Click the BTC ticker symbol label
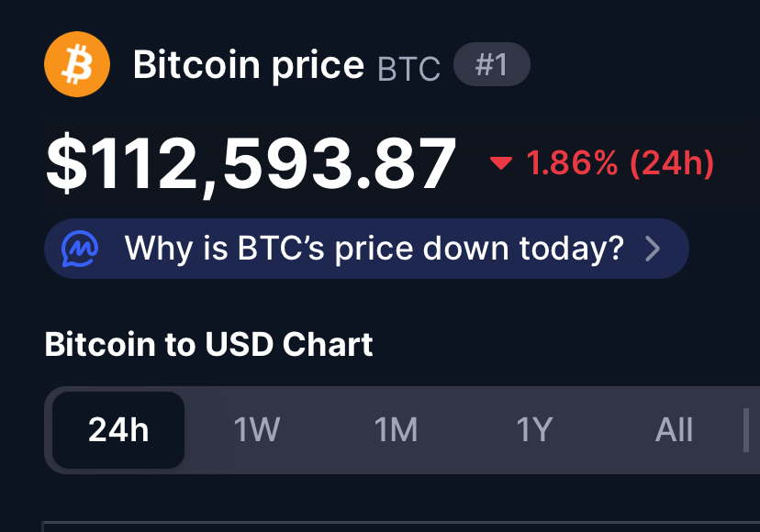The width and height of the screenshot is (760, 532). (408, 68)
